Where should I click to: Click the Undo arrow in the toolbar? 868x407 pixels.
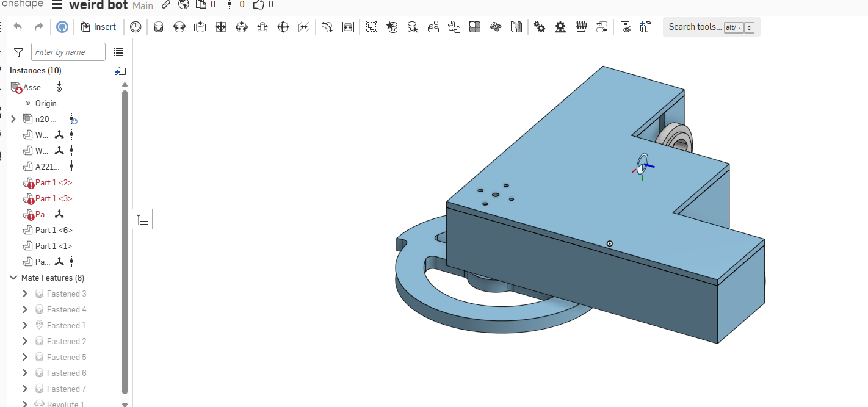click(18, 27)
